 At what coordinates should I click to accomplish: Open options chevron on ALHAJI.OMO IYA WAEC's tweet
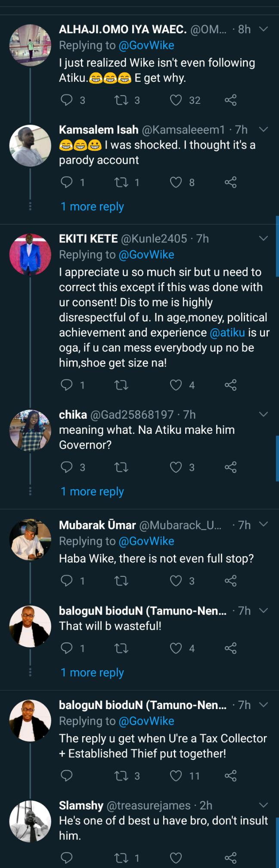coord(263,29)
